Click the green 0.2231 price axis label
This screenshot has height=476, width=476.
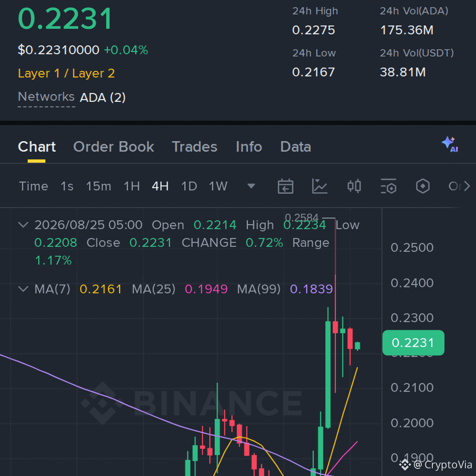pos(413,342)
